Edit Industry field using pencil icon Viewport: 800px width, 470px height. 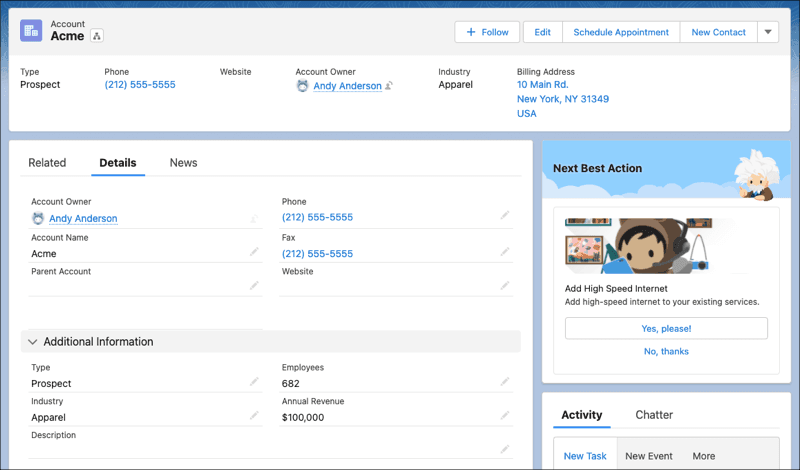(x=254, y=415)
